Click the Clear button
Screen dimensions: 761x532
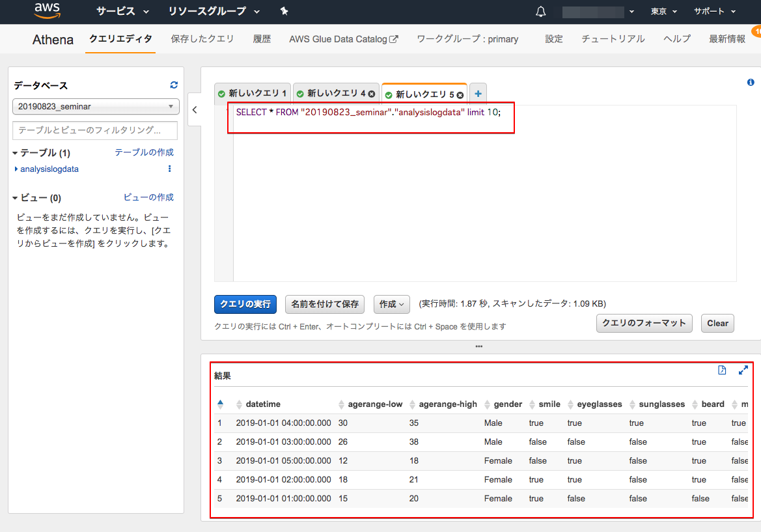pyautogui.click(x=717, y=323)
